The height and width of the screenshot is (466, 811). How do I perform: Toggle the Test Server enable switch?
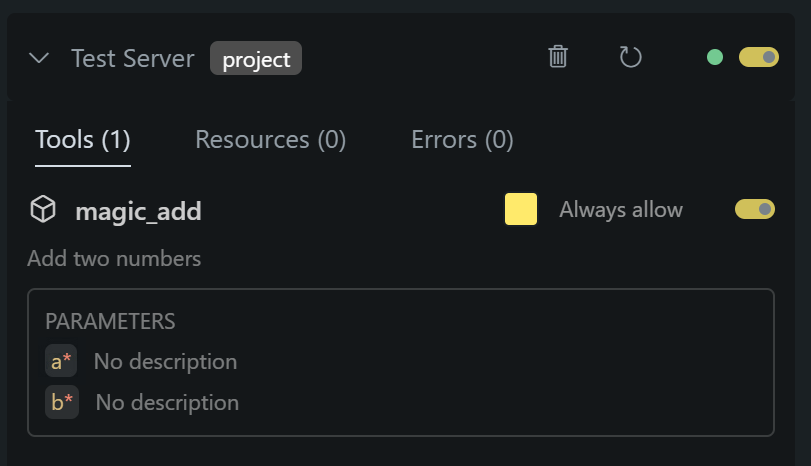[758, 57]
